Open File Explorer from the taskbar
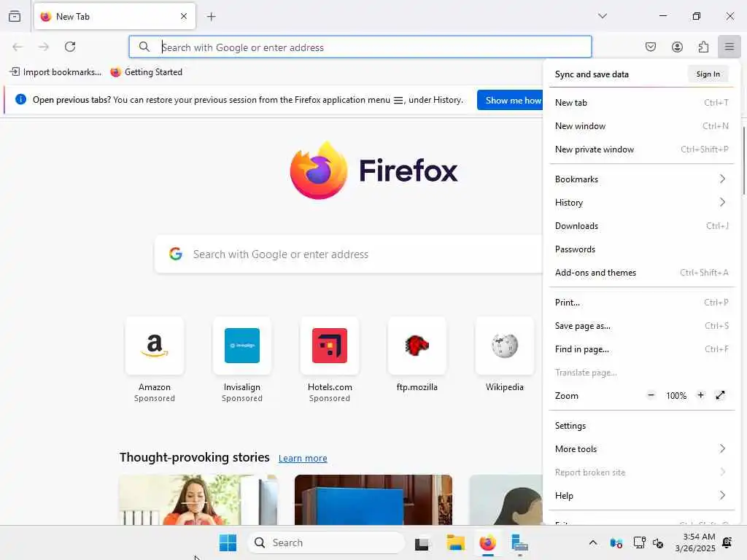 tap(455, 542)
